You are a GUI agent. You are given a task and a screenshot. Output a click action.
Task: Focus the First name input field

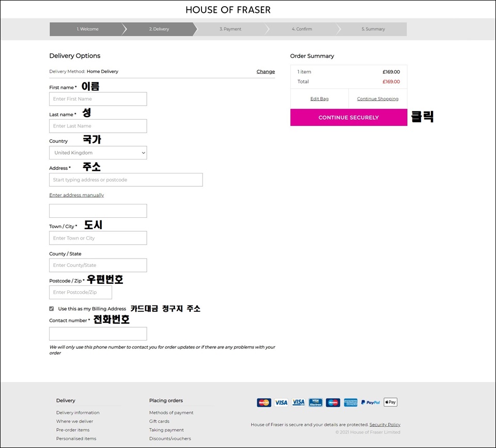tap(98, 99)
